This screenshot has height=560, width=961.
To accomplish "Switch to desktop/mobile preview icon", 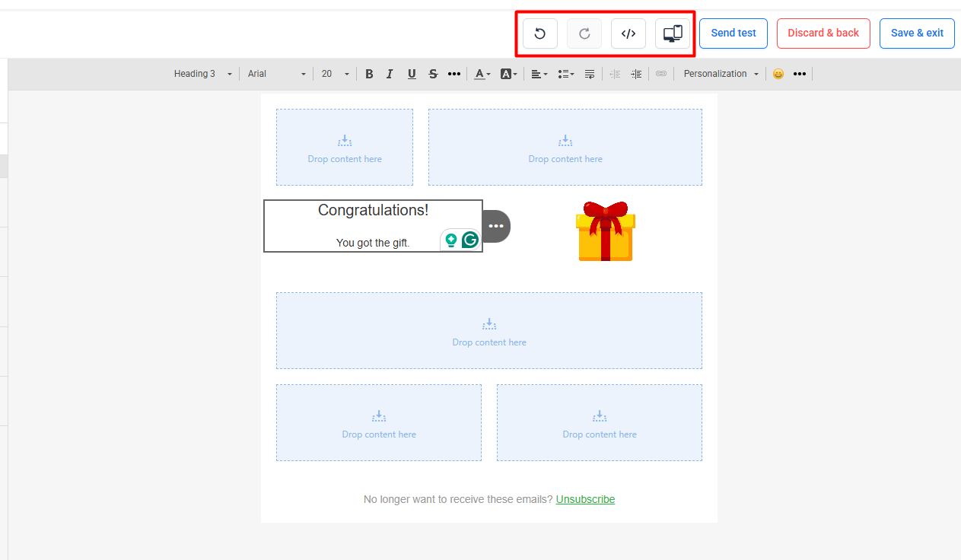I will 673,33.
